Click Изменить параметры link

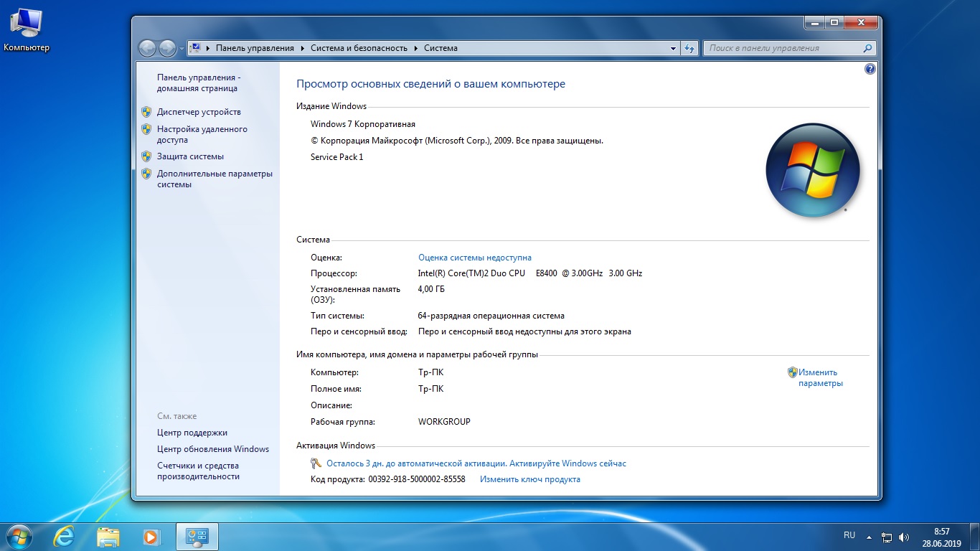[821, 377]
